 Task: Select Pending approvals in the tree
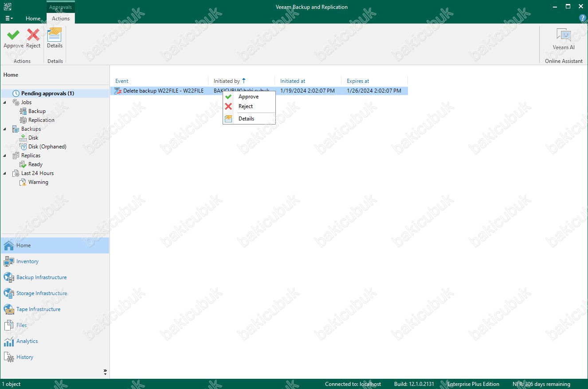click(47, 93)
